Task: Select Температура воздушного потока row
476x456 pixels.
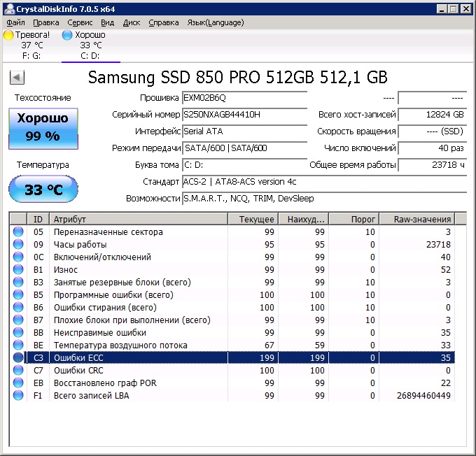Action: 232,345
